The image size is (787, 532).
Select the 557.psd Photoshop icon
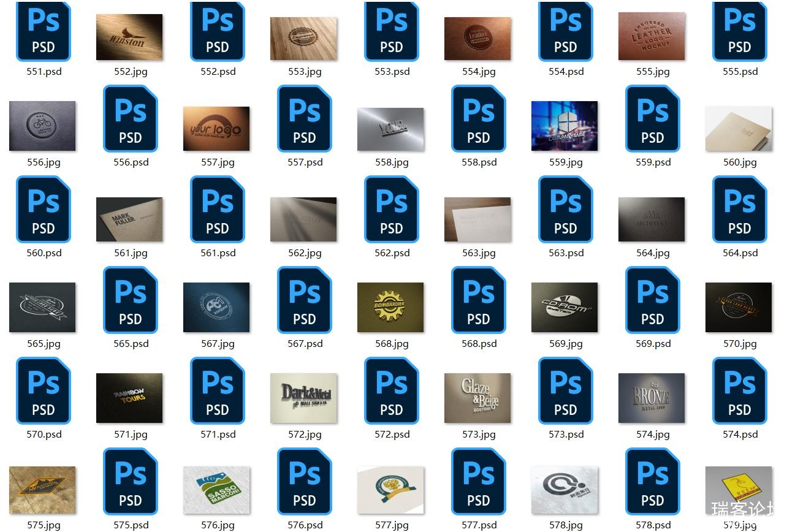click(305, 119)
